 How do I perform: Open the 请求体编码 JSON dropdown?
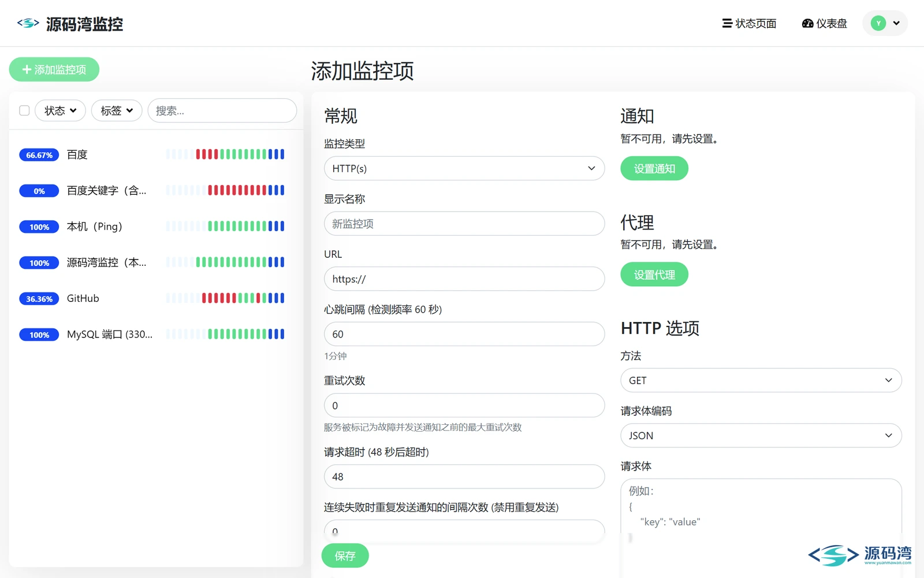click(761, 436)
